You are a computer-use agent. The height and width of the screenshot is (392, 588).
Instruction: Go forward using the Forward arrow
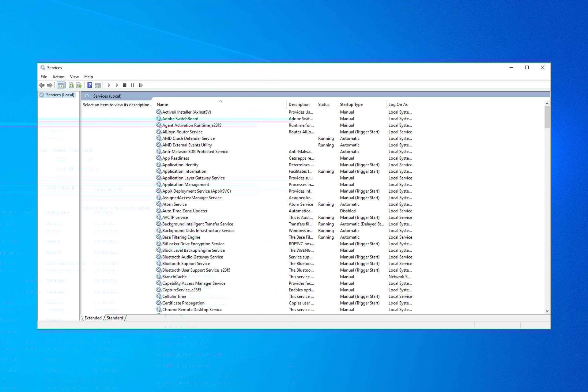[x=49, y=85]
